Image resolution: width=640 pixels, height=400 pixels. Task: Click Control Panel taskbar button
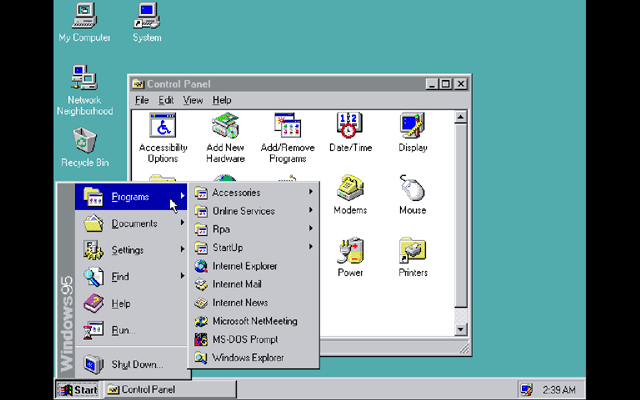point(169,390)
